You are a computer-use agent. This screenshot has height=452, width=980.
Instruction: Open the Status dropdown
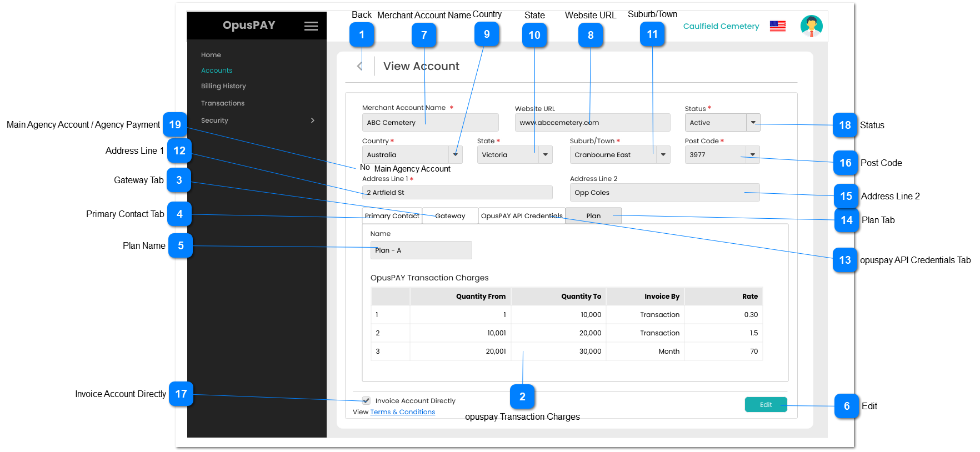(753, 123)
